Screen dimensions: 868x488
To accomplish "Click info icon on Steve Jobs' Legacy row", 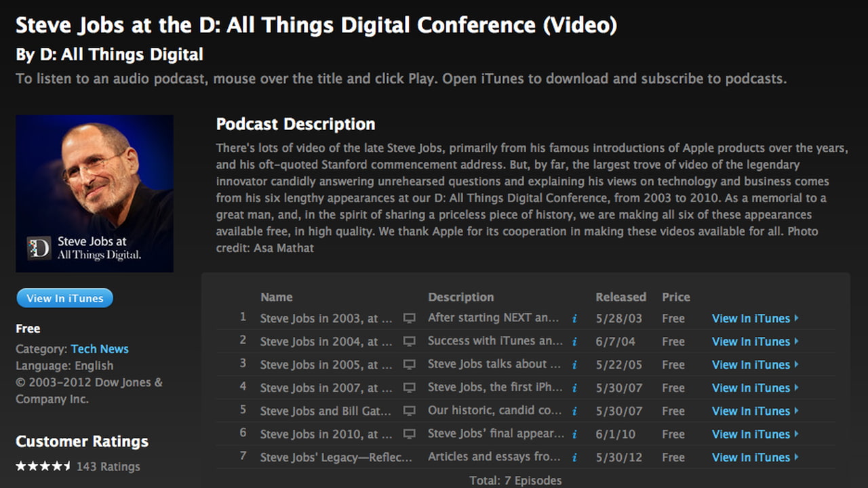I will click(x=574, y=457).
